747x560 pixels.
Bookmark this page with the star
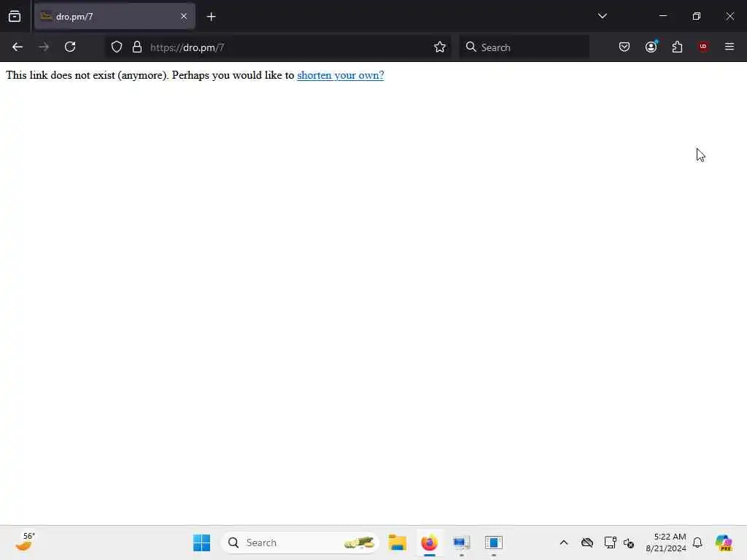point(440,47)
